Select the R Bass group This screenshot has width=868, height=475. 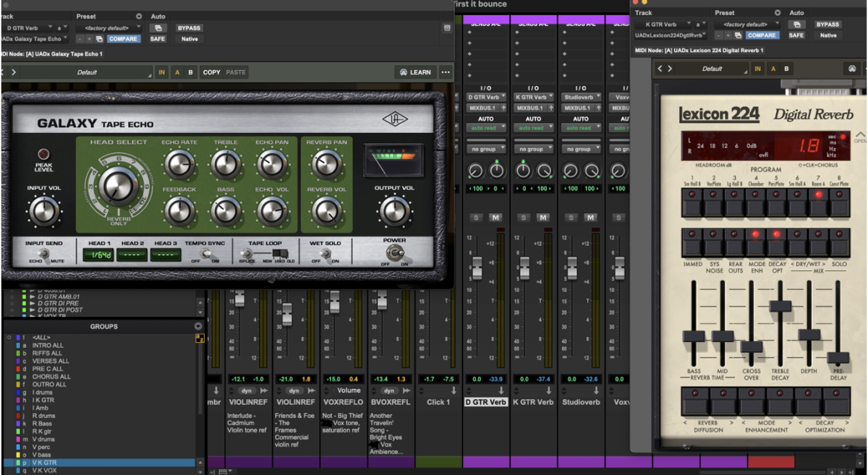point(43,424)
